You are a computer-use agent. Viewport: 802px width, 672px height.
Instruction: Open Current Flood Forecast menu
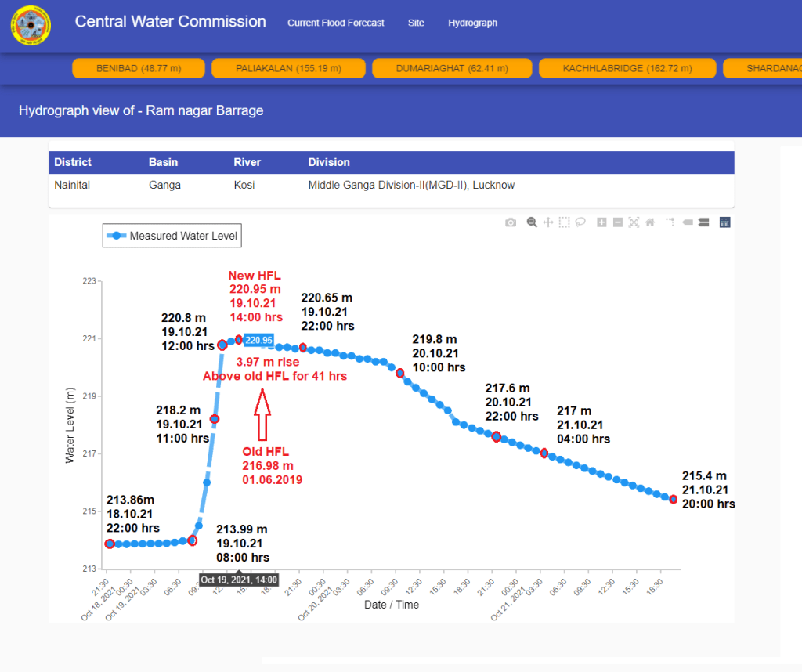[x=335, y=23]
